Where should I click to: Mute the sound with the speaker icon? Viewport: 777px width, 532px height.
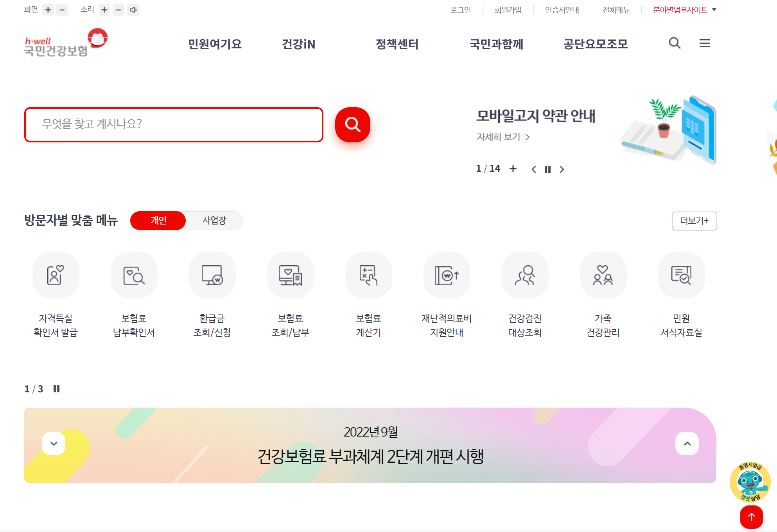point(133,10)
